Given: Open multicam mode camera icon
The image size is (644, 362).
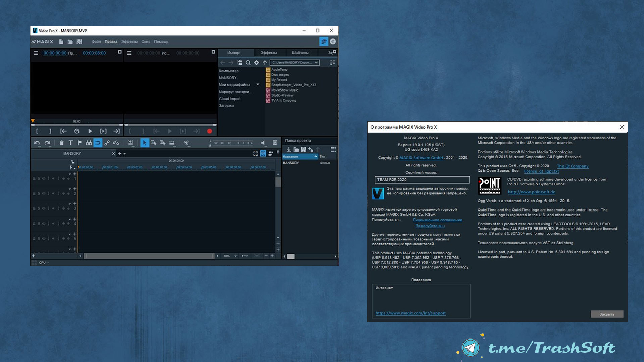Looking at the screenshot, I should 271,154.
